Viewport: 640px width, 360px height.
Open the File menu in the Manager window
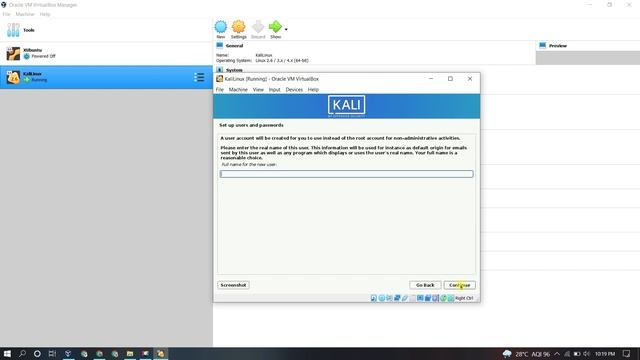(x=7, y=14)
